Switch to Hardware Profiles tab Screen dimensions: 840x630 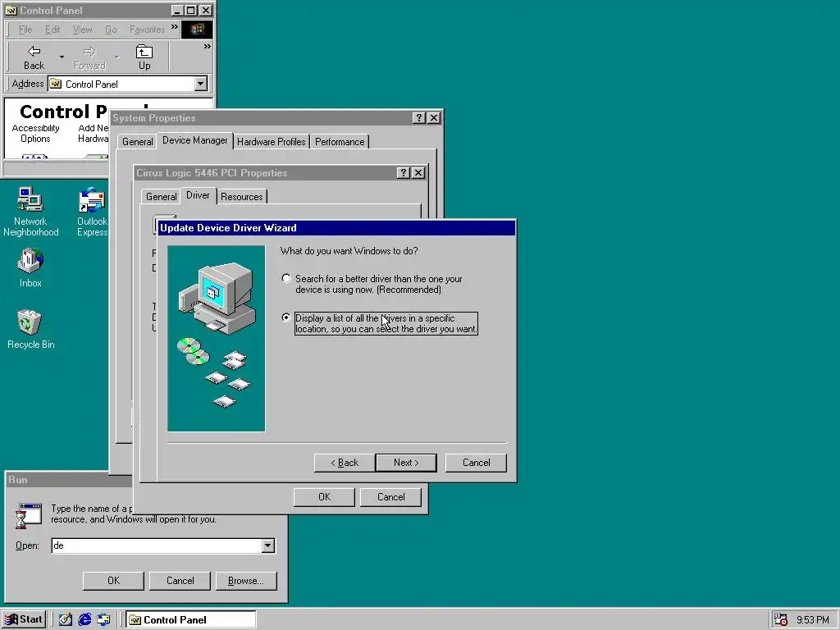[x=271, y=142]
